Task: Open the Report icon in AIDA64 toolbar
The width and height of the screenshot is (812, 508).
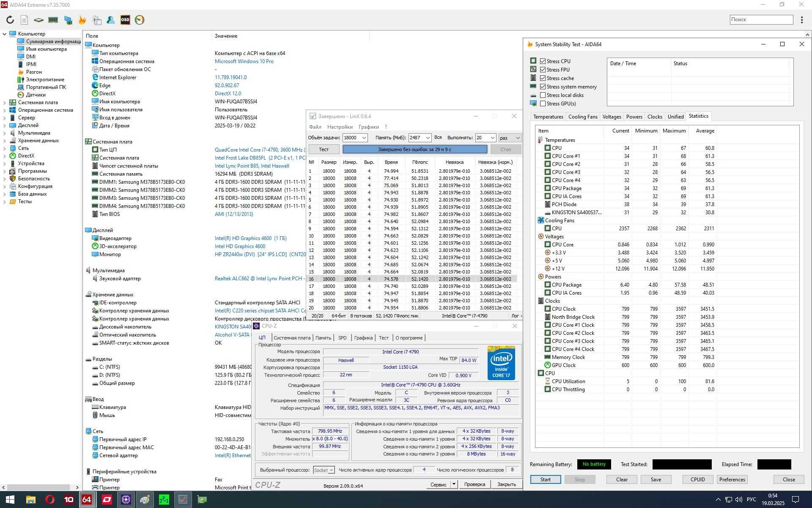Action: point(25,20)
